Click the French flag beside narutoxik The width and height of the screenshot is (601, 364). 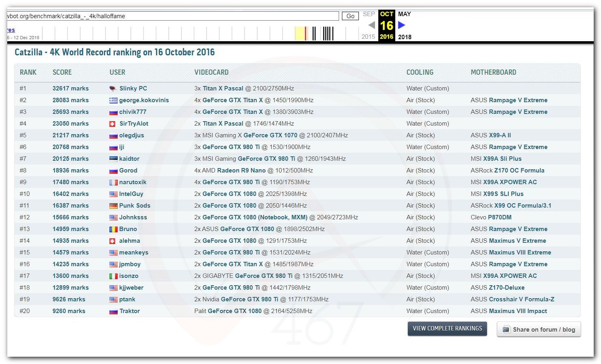(113, 182)
